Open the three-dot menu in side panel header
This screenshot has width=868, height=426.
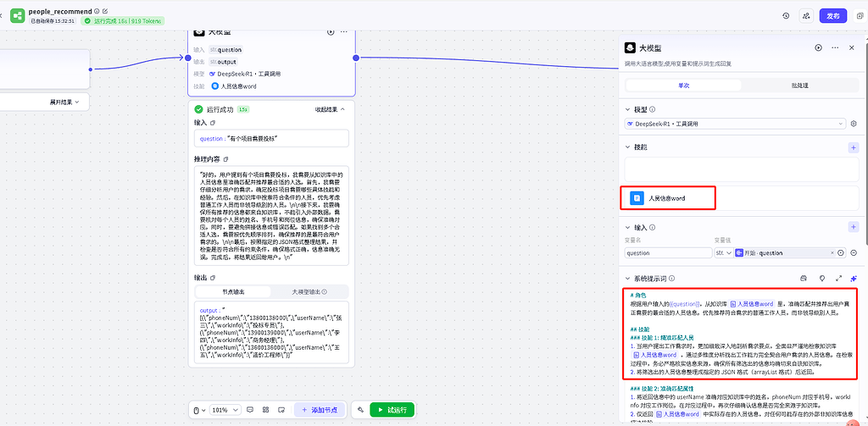click(835, 48)
